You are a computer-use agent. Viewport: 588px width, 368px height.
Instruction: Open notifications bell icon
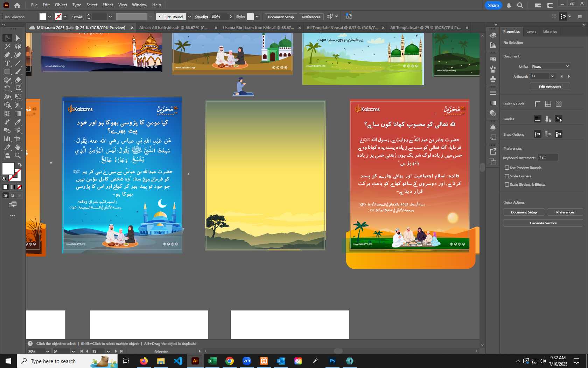tap(509, 5)
